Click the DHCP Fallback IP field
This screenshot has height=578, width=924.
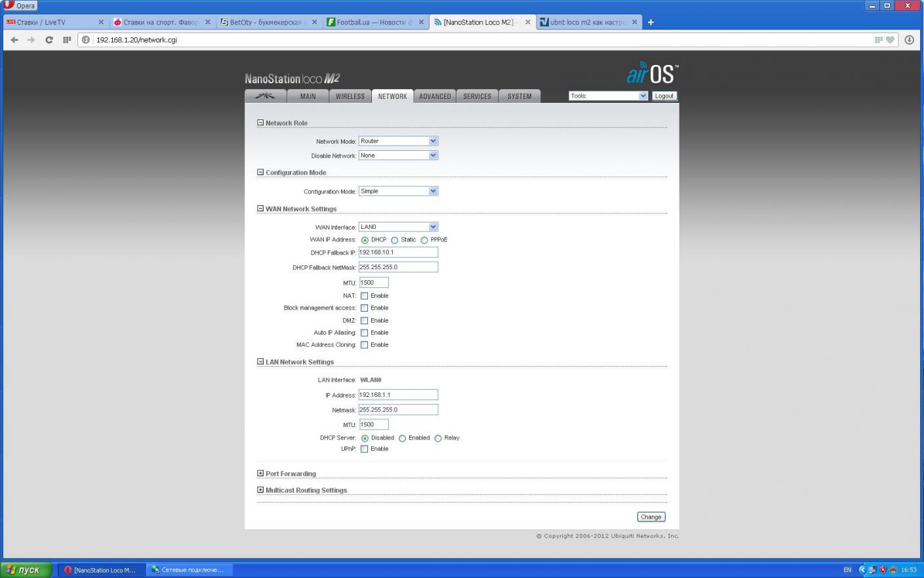(398, 253)
